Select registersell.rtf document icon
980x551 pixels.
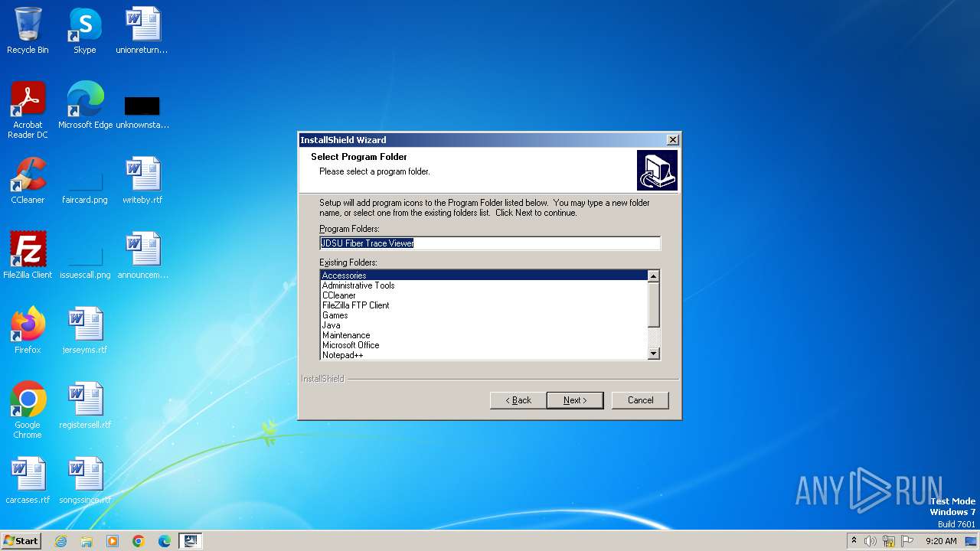(x=84, y=406)
